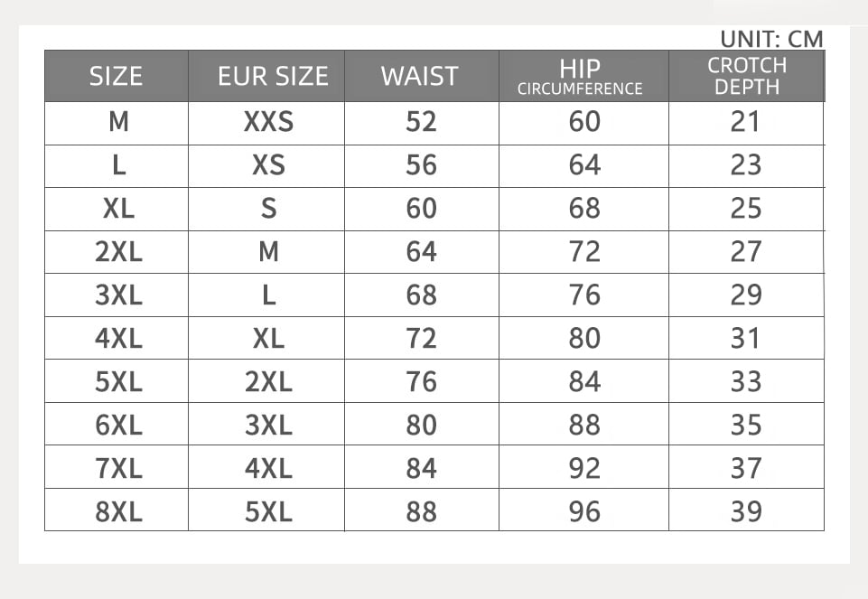Select crotch depth value 39
868x599 pixels.
coord(746,512)
